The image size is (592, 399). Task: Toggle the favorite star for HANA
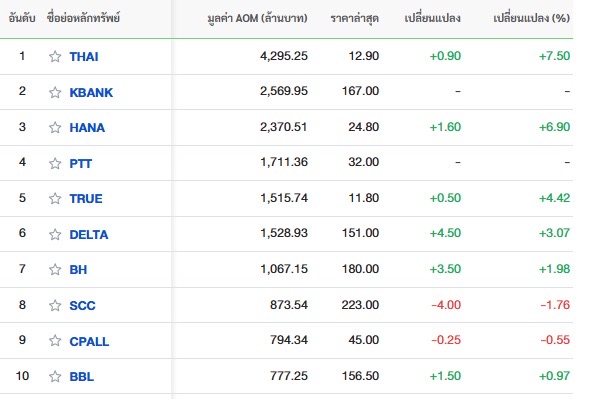tap(55, 127)
